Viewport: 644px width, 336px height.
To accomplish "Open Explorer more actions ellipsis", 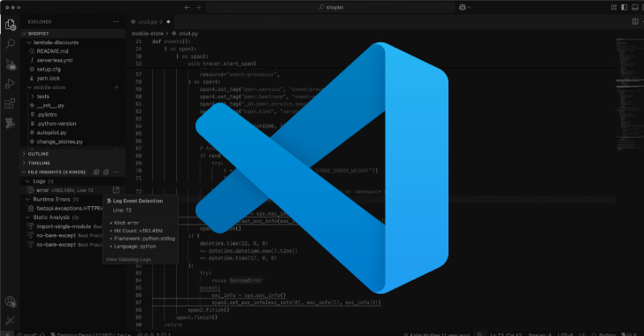I will [116, 22].
